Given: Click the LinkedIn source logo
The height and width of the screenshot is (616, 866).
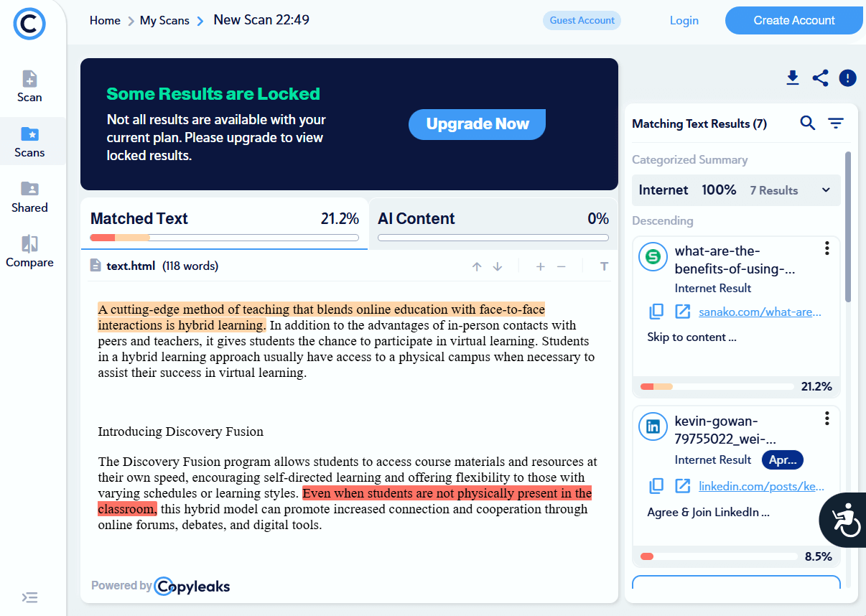Looking at the screenshot, I should coord(653,426).
